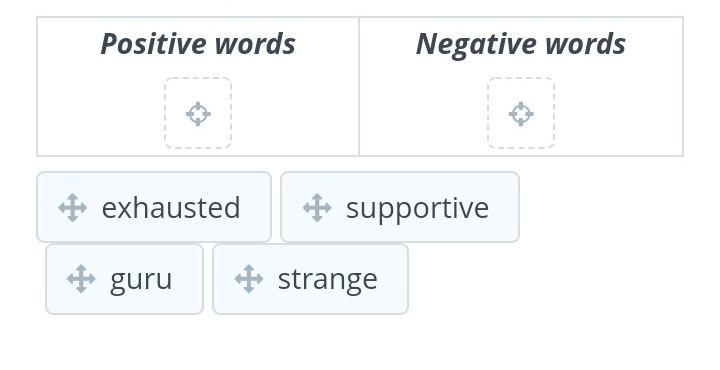Click the 'Positive words' column heading
This screenshot has width=720, height=370.
(x=198, y=45)
